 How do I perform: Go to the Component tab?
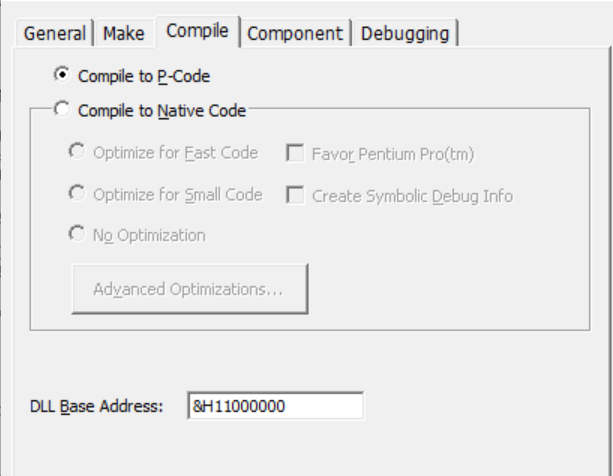(295, 33)
